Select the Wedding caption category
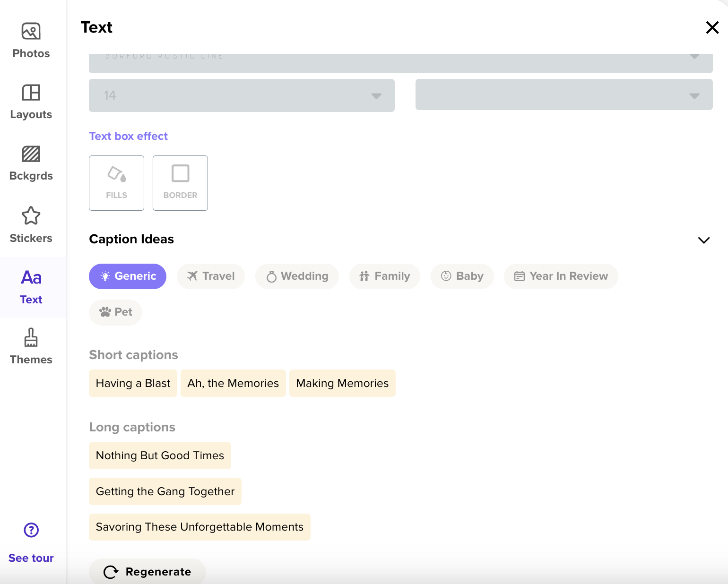 [297, 276]
